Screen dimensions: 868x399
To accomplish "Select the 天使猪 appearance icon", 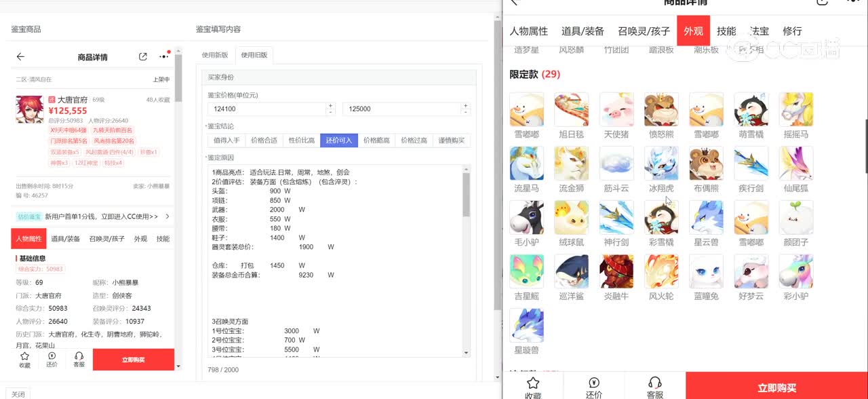I will (616, 110).
